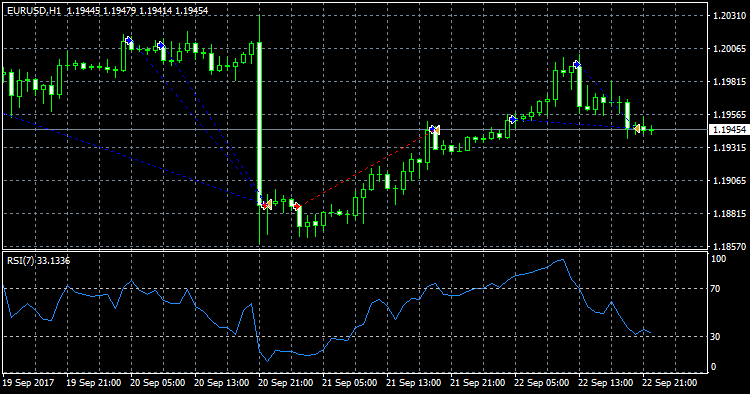Click the 21 Sep 21:00 time label

coord(478,383)
